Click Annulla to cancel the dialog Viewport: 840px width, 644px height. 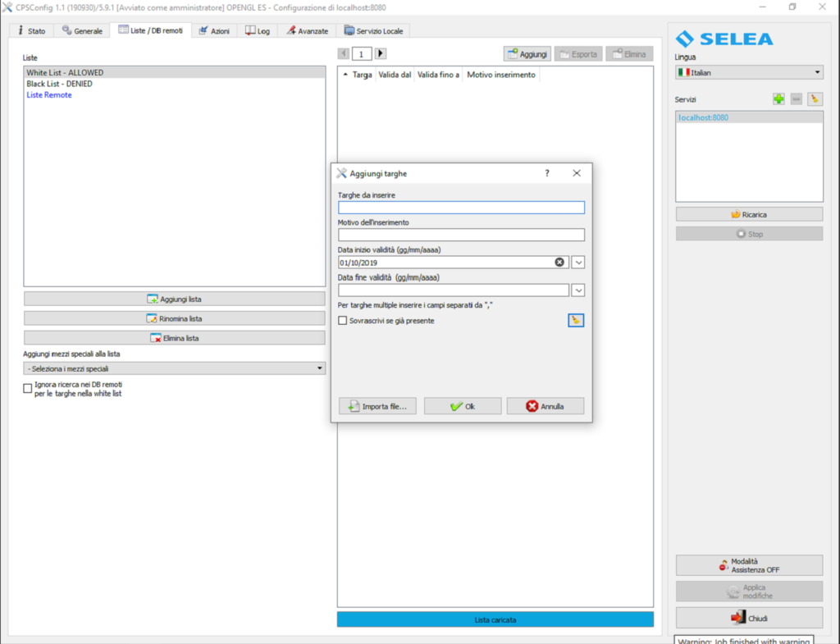pyautogui.click(x=546, y=406)
